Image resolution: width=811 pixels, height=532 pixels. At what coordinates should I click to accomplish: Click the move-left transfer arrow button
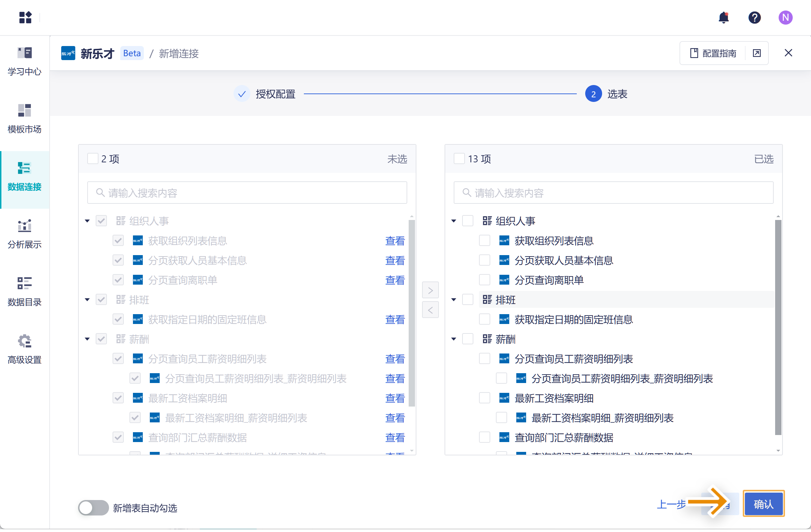click(430, 310)
